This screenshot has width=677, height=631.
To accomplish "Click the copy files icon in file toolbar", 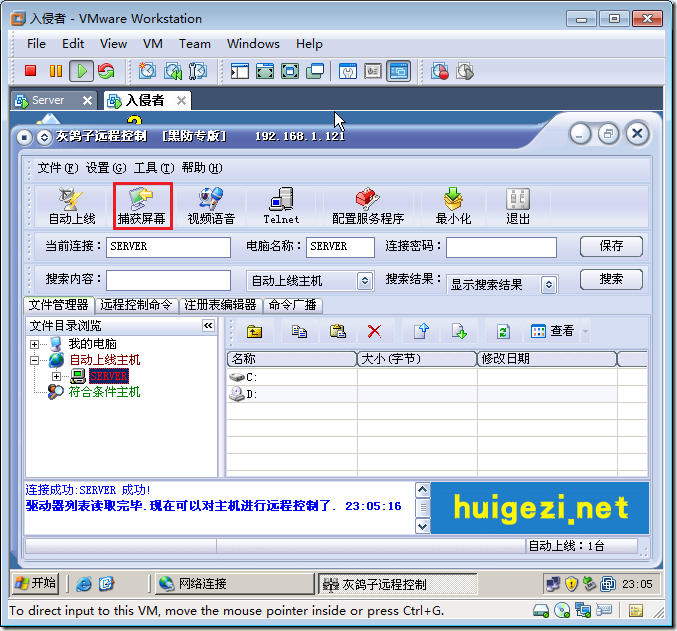I will coord(299,332).
